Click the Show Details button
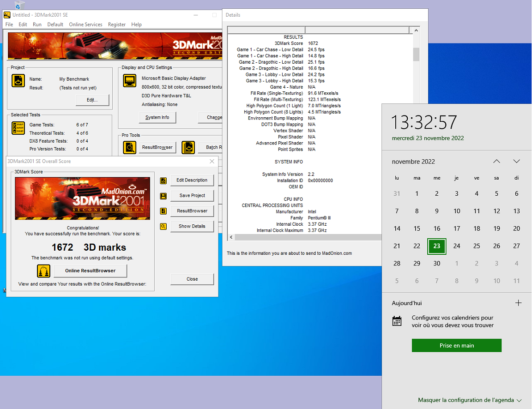 [x=192, y=227]
